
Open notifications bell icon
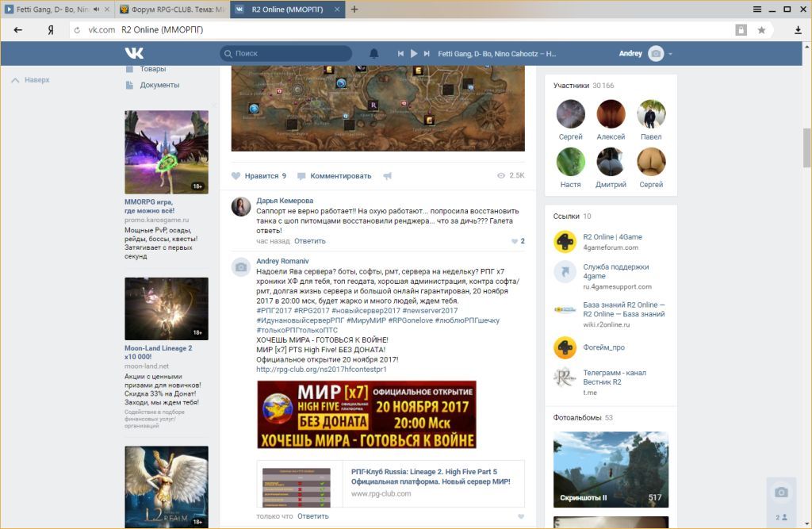coord(374,53)
